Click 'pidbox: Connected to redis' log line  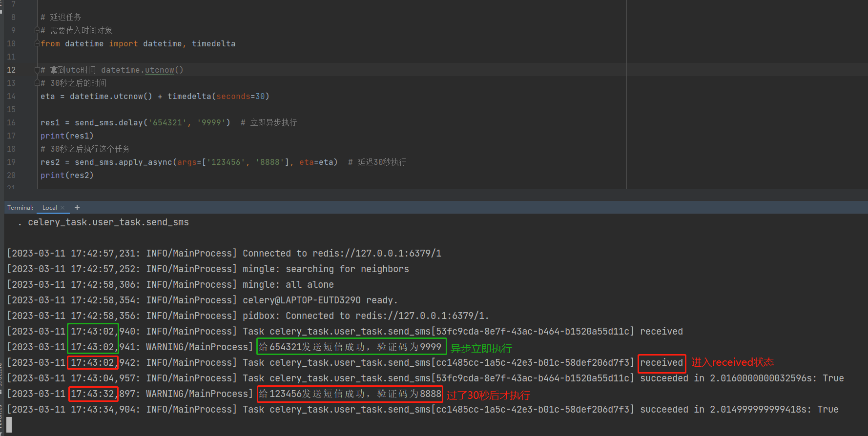(x=366, y=316)
